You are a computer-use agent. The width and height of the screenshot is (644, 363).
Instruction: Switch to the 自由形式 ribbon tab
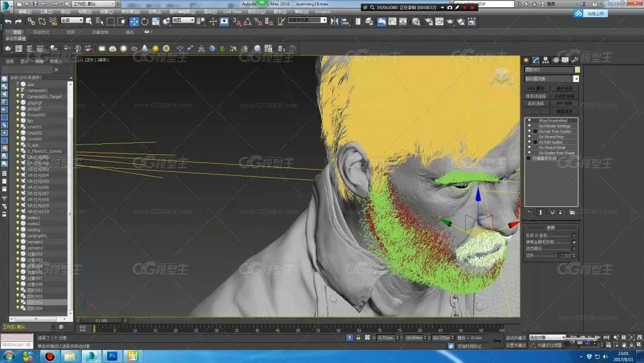[41, 32]
